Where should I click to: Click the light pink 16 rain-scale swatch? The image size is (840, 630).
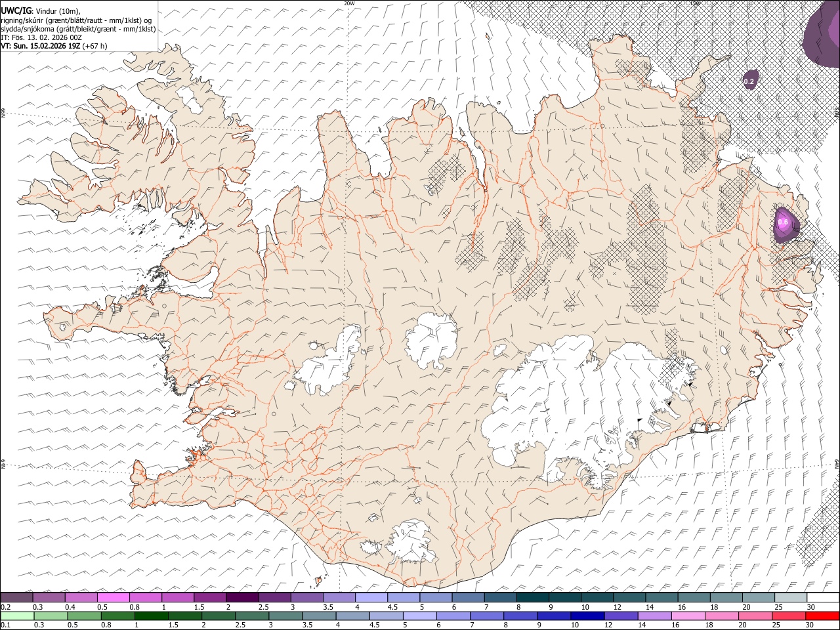688,616
